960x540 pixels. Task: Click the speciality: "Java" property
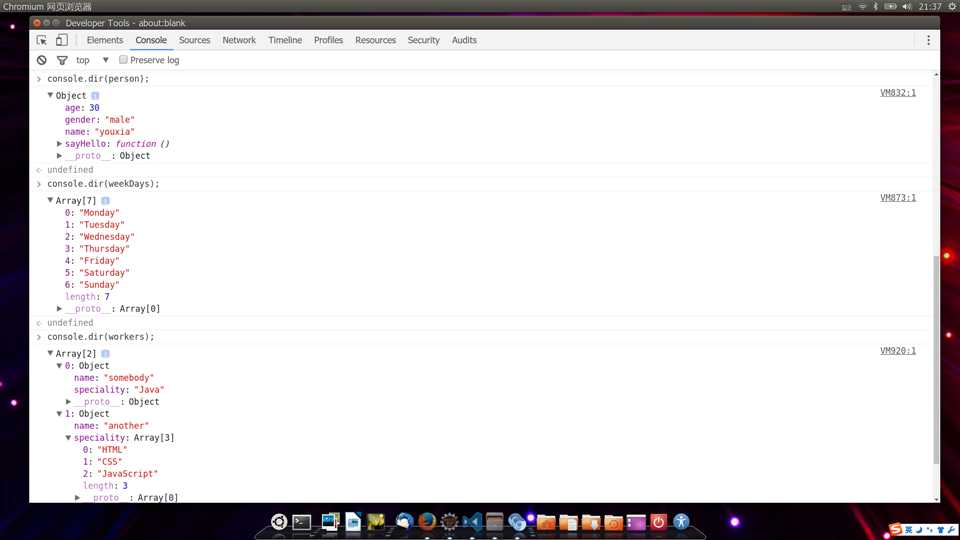pos(119,390)
